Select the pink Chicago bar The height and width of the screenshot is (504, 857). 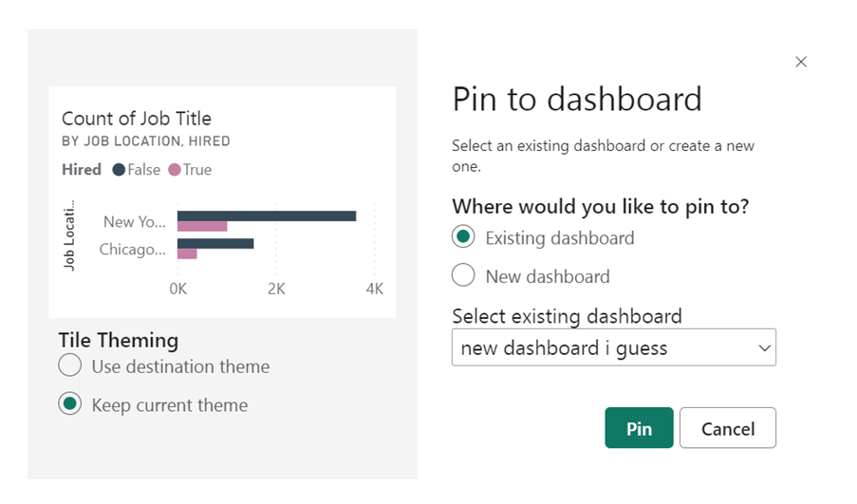click(187, 254)
